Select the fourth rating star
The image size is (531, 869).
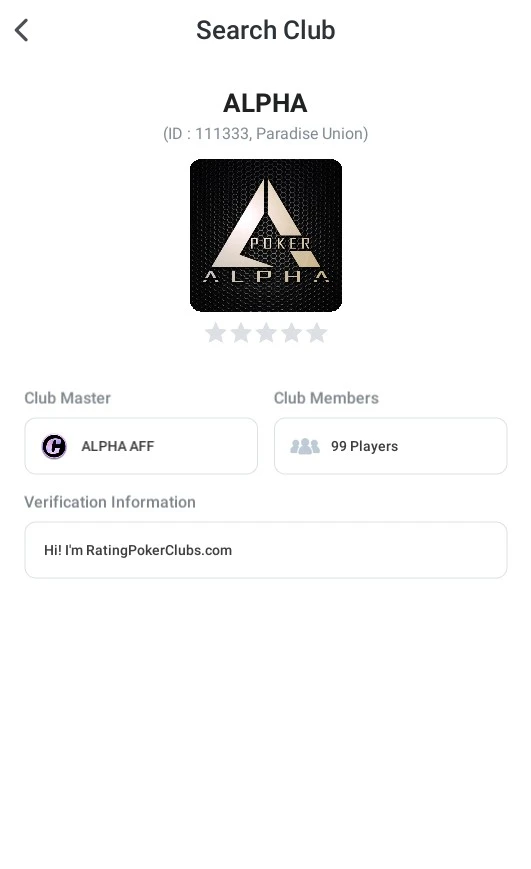click(292, 333)
